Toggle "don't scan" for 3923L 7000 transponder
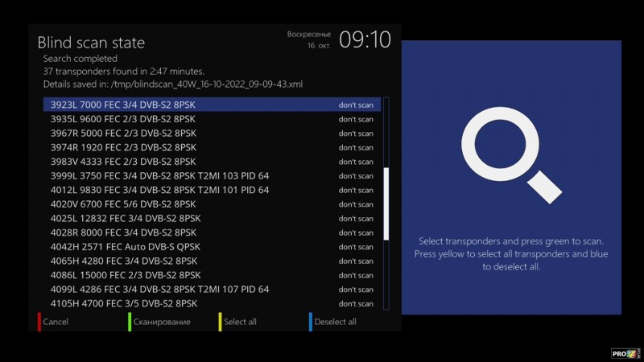This screenshot has width=644, height=362. (x=355, y=105)
